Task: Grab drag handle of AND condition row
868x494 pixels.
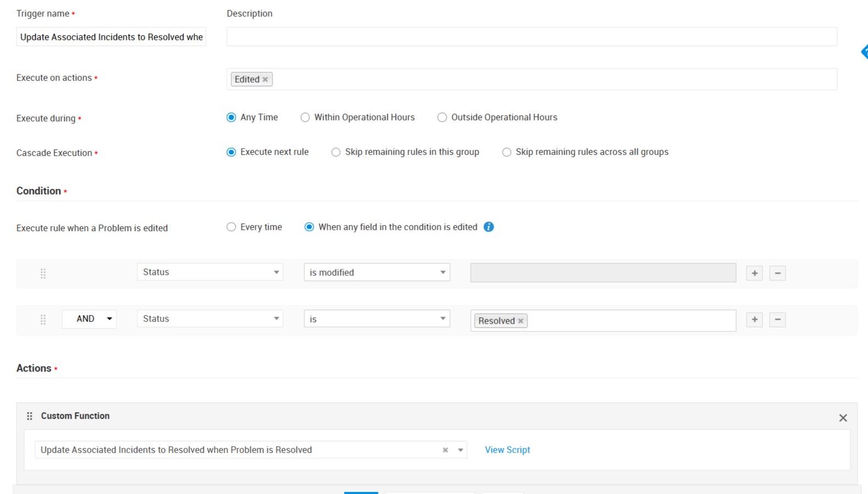Action: (x=43, y=319)
